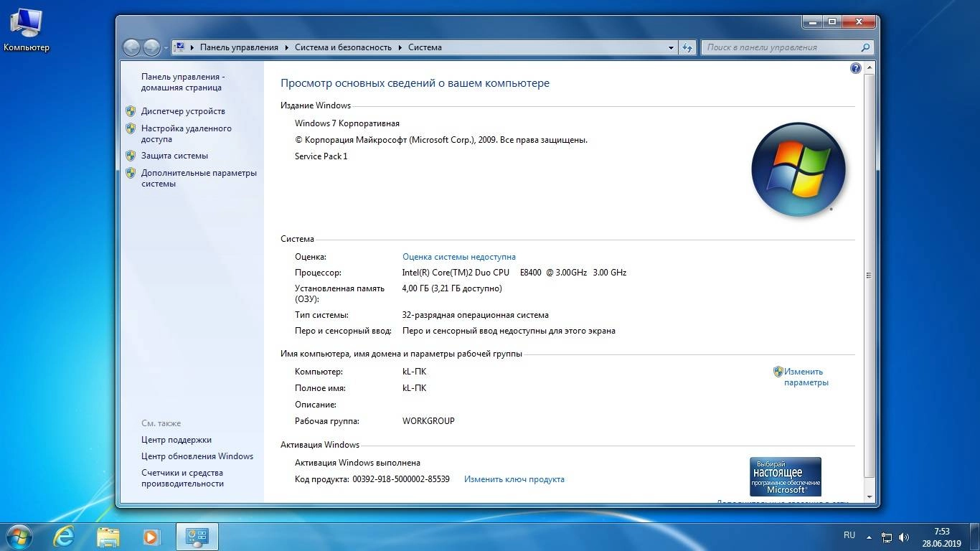980x551 pixels.
Task: Click the Service Pack 1 text
Action: click(321, 156)
